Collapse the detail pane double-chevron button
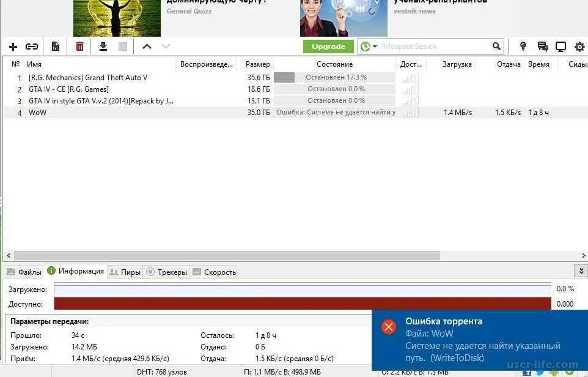This screenshot has width=588, height=377. click(x=581, y=271)
